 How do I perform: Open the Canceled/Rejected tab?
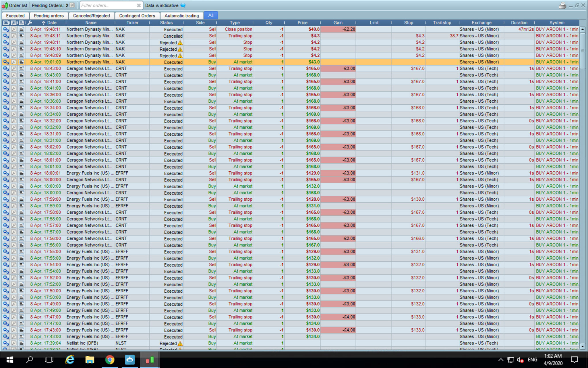pyautogui.click(x=91, y=16)
